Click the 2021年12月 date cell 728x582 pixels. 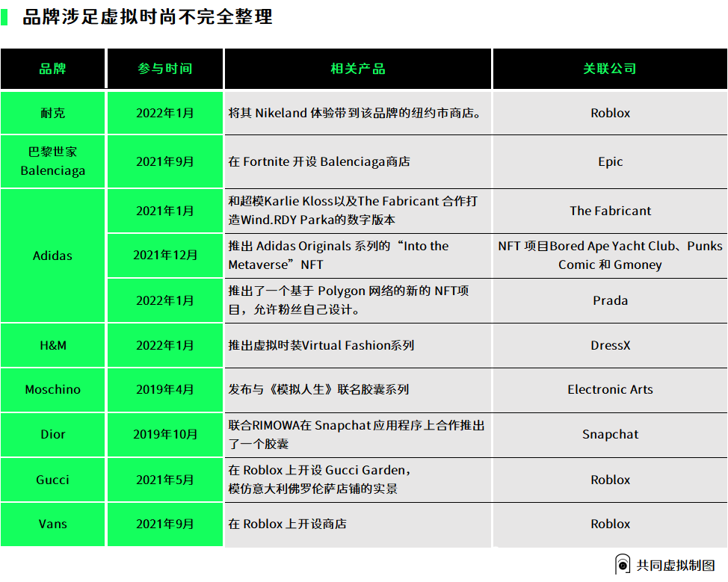point(165,256)
